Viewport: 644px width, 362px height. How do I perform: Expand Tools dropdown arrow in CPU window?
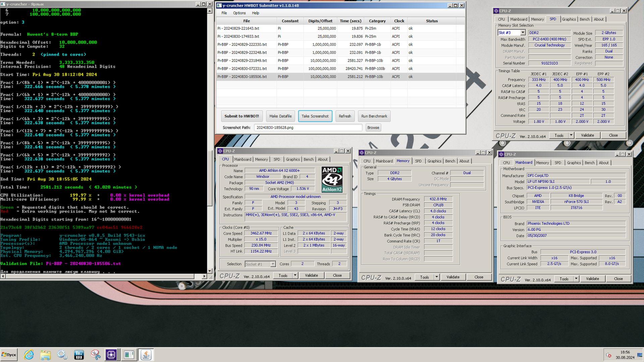(x=295, y=276)
